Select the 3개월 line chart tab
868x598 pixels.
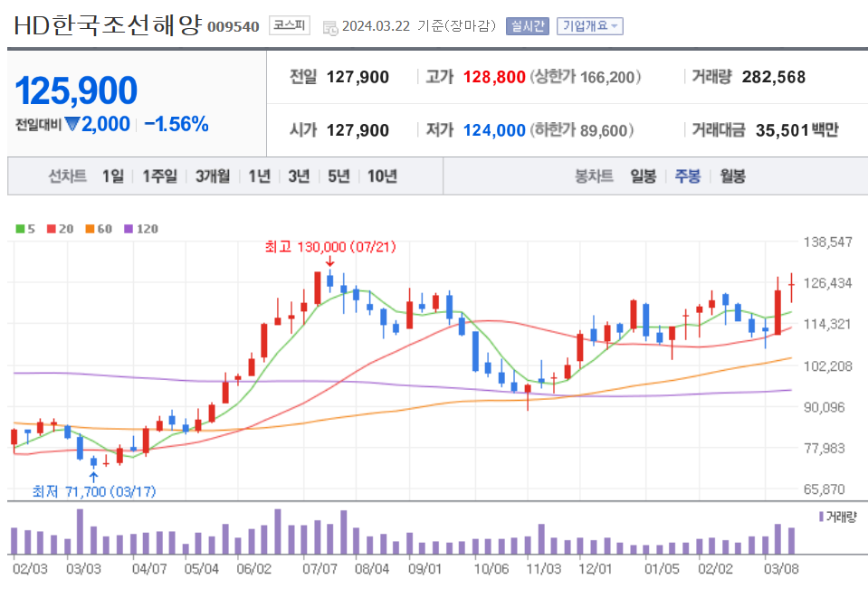(x=213, y=176)
